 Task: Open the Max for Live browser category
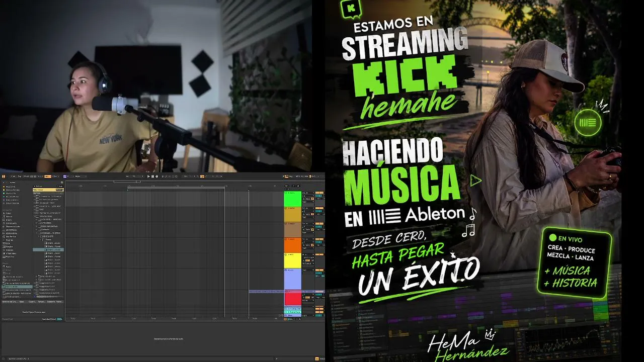pyautogui.click(x=10, y=237)
